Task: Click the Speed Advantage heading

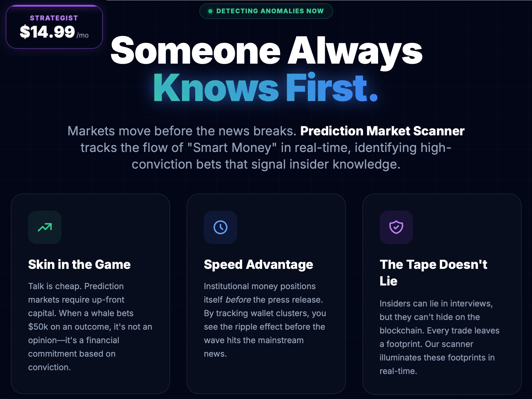Action: click(258, 264)
